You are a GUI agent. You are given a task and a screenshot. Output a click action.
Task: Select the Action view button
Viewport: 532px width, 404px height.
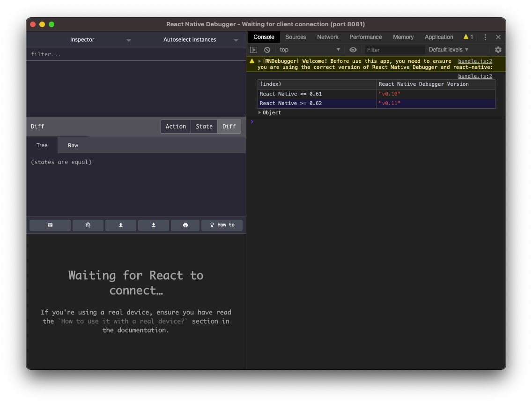click(176, 126)
